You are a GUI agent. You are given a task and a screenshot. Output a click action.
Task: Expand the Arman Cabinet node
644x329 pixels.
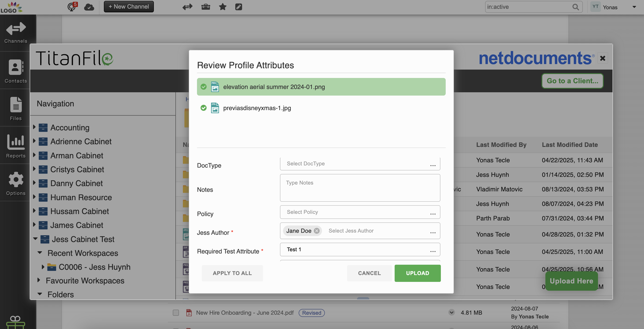[x=35, y=155]
